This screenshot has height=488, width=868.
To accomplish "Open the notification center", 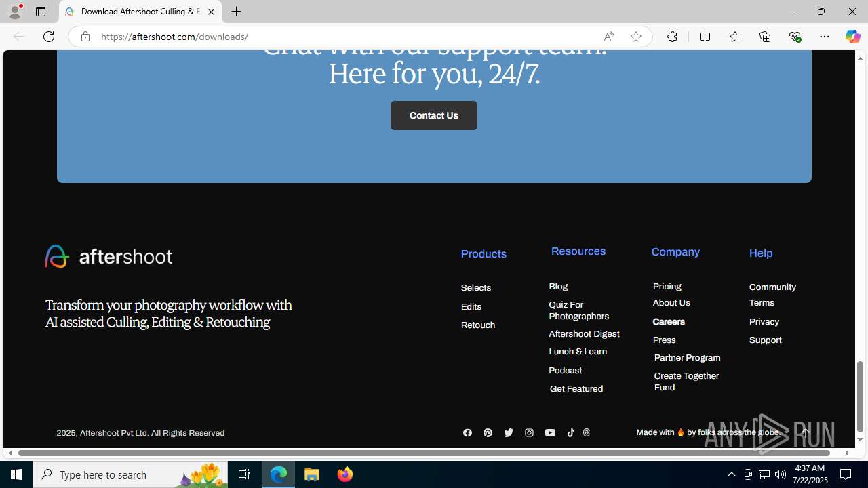I will click(x=846, y=474).
